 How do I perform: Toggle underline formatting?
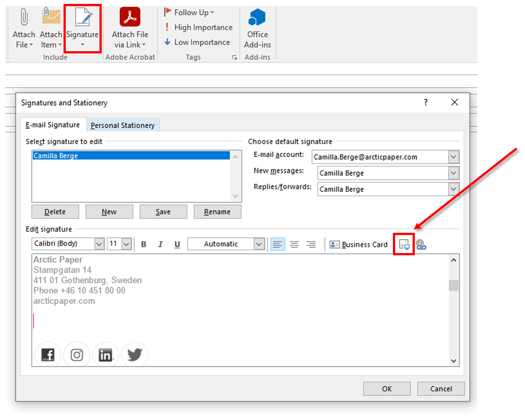(177, 244)
